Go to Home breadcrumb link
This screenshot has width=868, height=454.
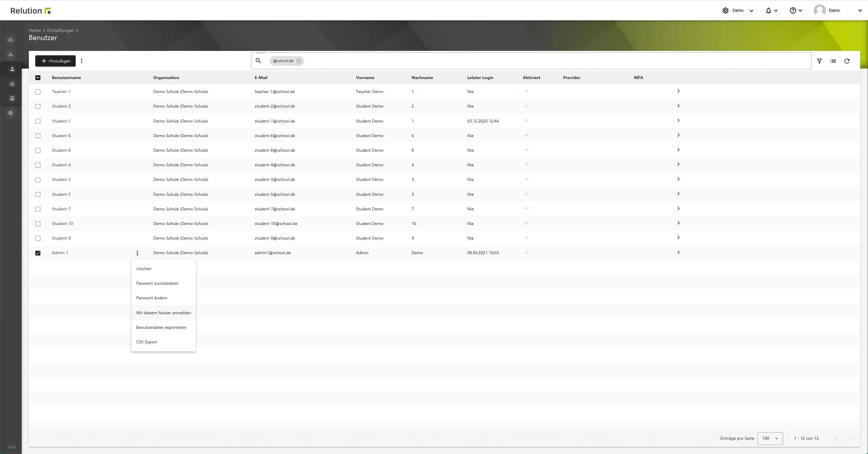tap(35, 31)
